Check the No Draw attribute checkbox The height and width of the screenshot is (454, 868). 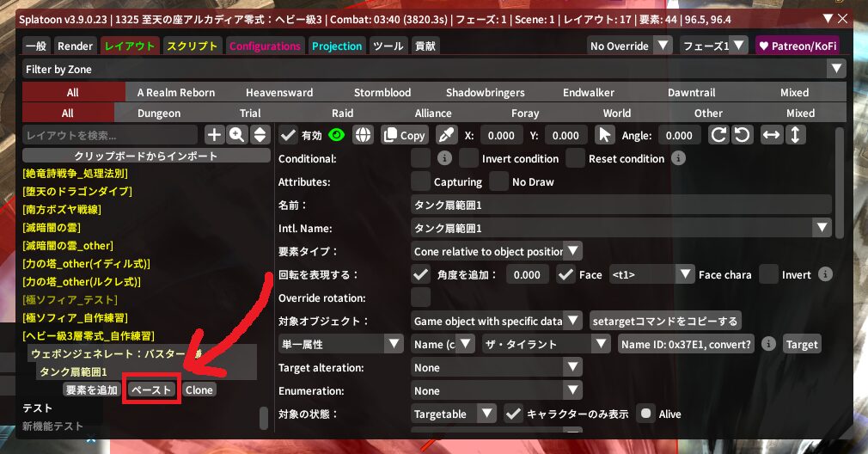[x=498, y=181]
